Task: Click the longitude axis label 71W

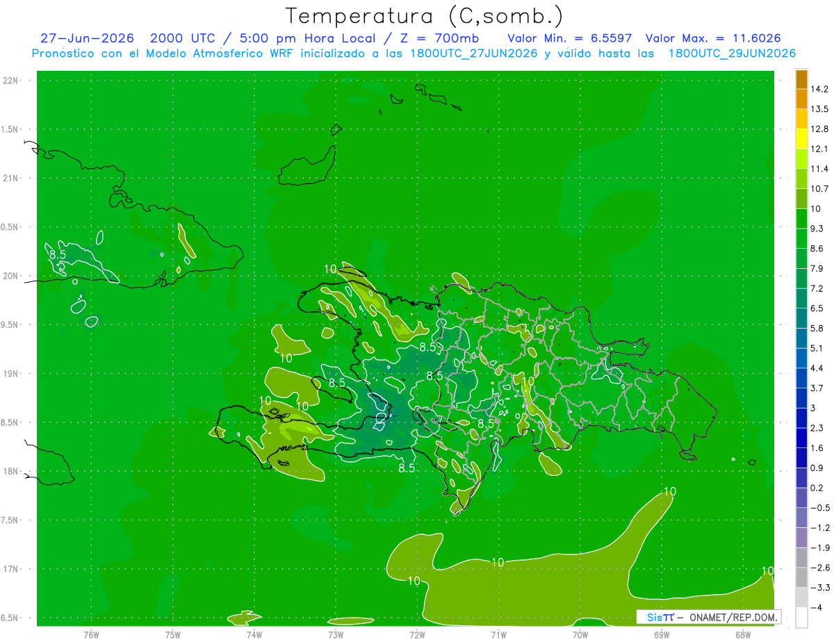Action: click(498, 634)
